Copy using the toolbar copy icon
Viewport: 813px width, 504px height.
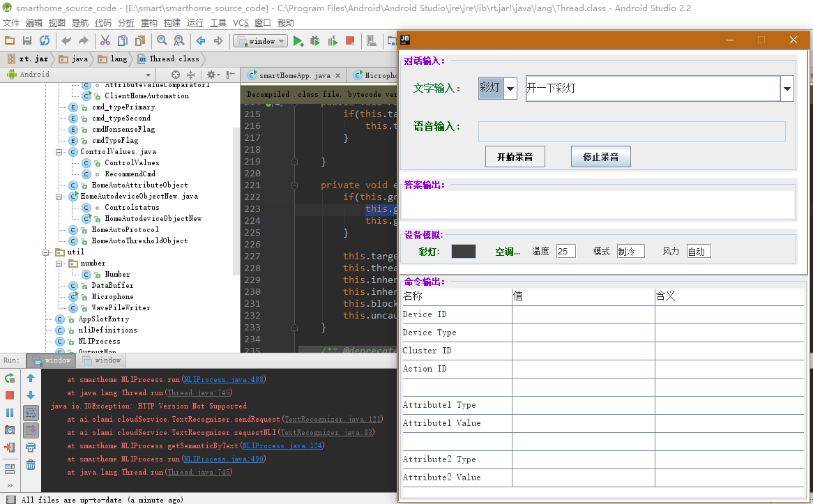(x=123, y=40)
